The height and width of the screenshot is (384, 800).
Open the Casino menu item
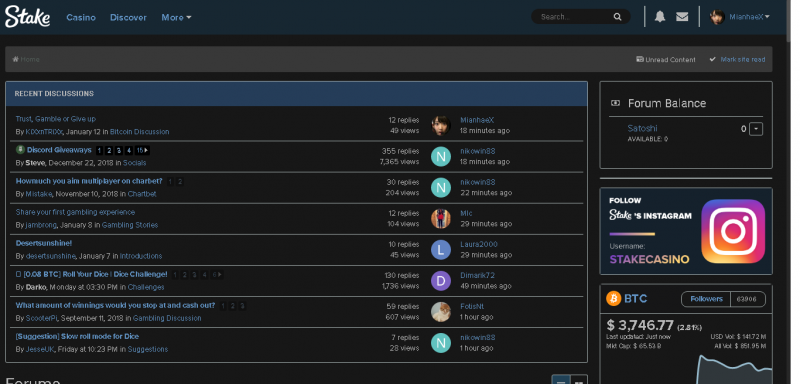[x=81, y=17]
